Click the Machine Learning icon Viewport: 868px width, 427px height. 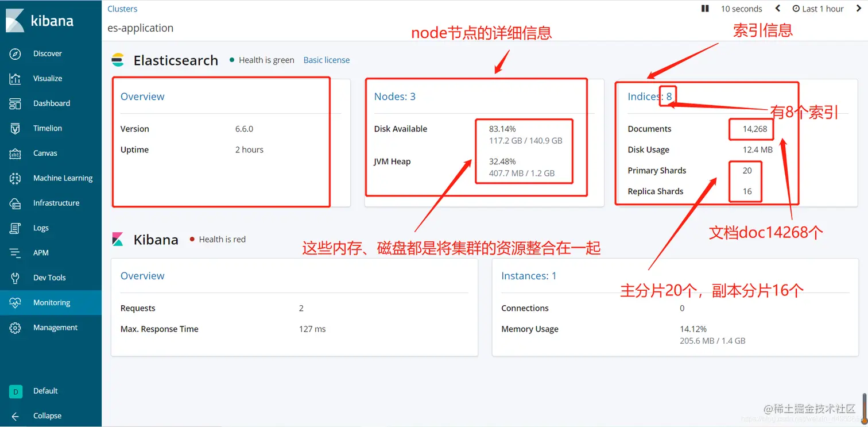pos(15,178)
